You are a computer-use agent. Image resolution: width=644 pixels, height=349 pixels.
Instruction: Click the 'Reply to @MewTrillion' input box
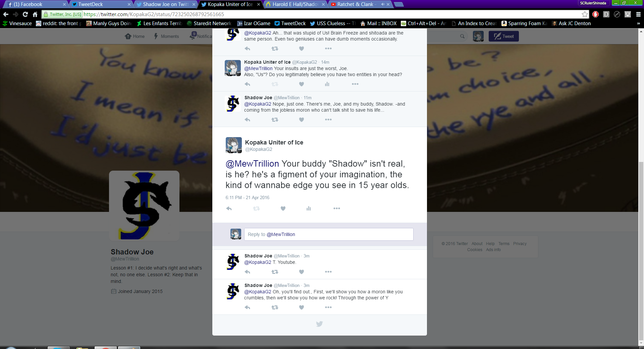[329, 234]
